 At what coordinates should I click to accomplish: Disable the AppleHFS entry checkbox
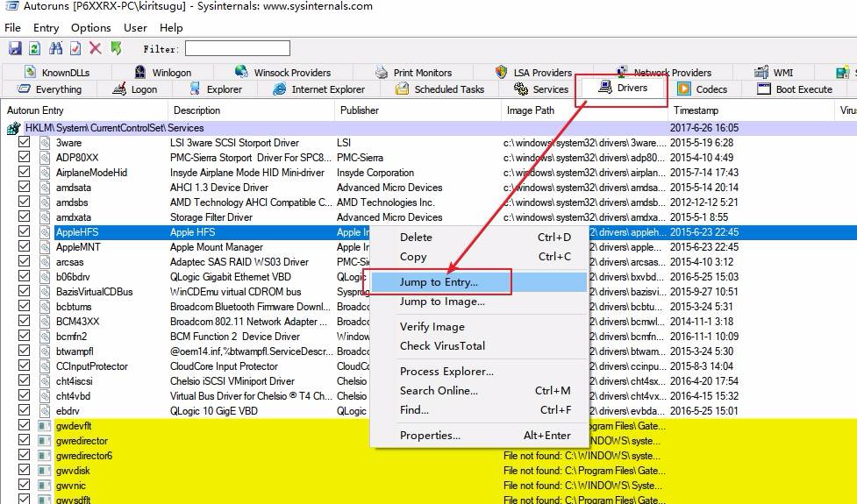24,231
